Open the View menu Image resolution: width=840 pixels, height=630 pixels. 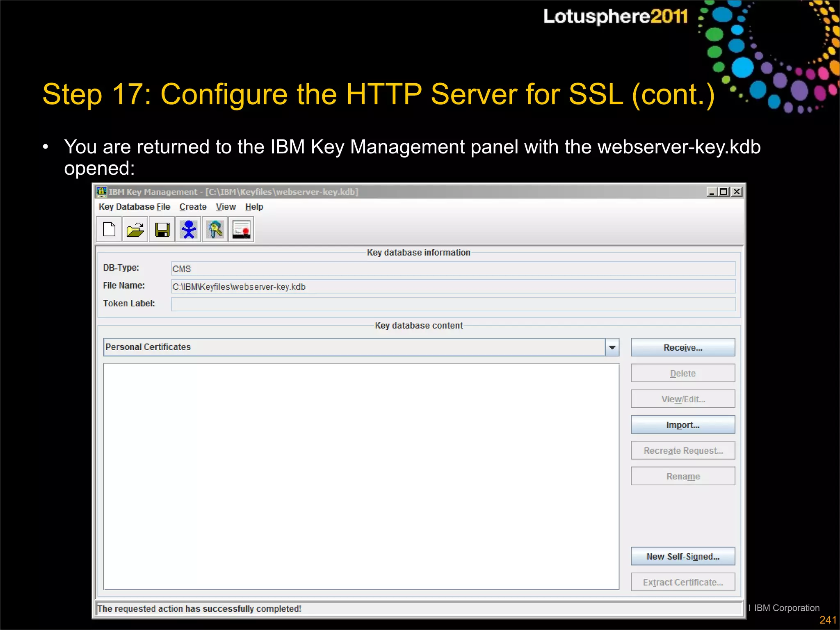coord(226,207)
